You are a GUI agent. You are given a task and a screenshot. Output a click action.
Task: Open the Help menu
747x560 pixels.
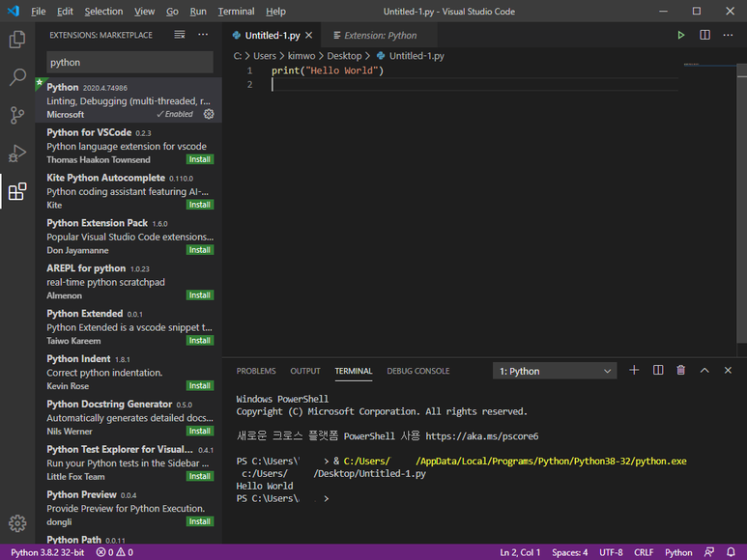coord(275,12)
